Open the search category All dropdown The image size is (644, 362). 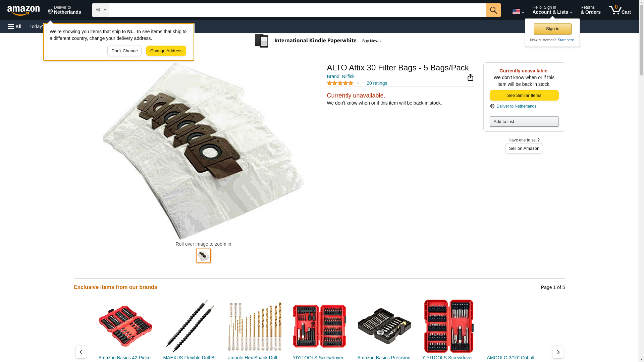coord(100,10)
